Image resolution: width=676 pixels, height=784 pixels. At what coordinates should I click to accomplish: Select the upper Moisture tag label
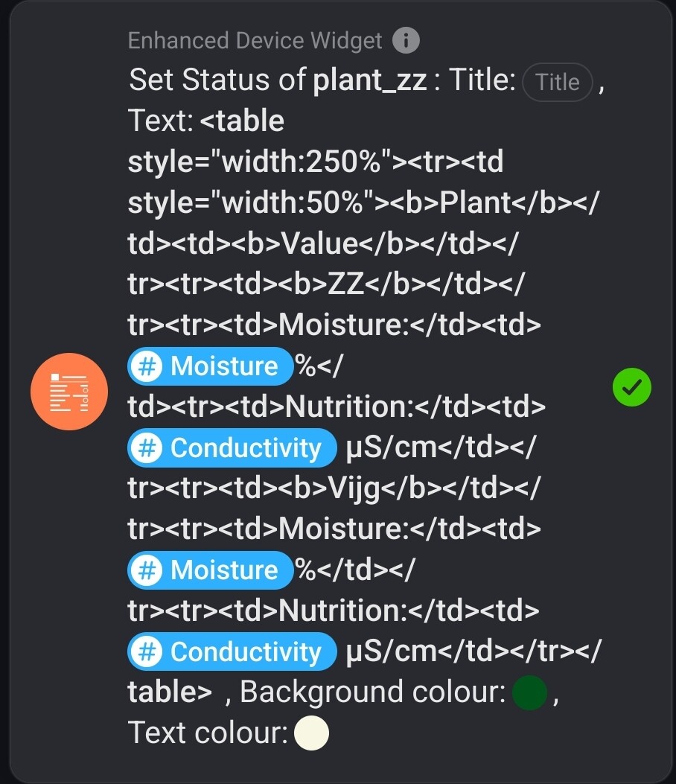click(x=224, y=366)
